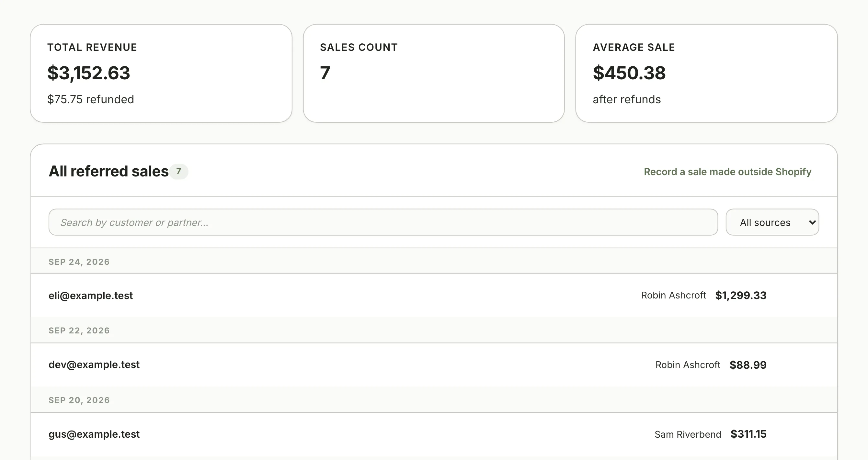Screen dimensions: 868x460
Task: Click the $88.99 sale amount
Action: tap(748, 365)
